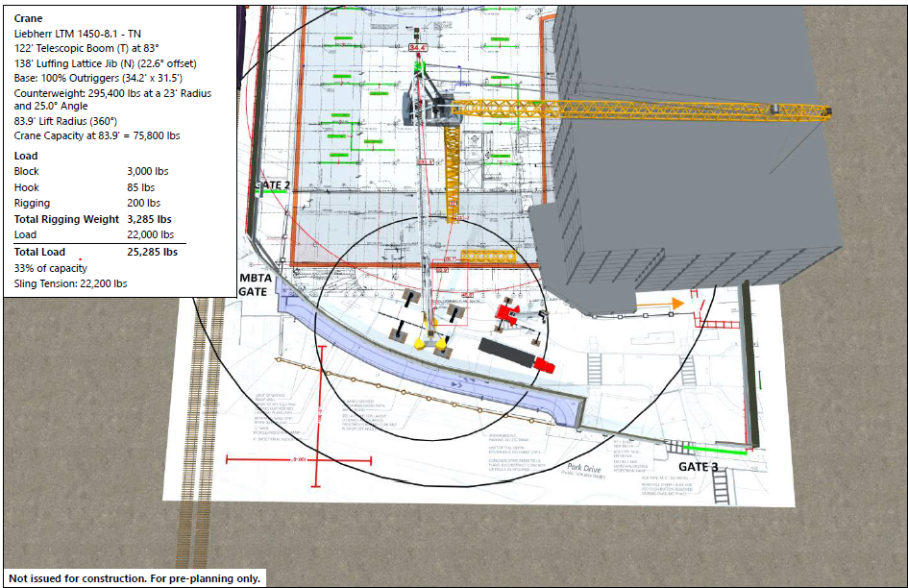The height and width of the screenshot is (588, 908).
Task: Select the crane superstructure cab
Action: [x=428, y=97]
